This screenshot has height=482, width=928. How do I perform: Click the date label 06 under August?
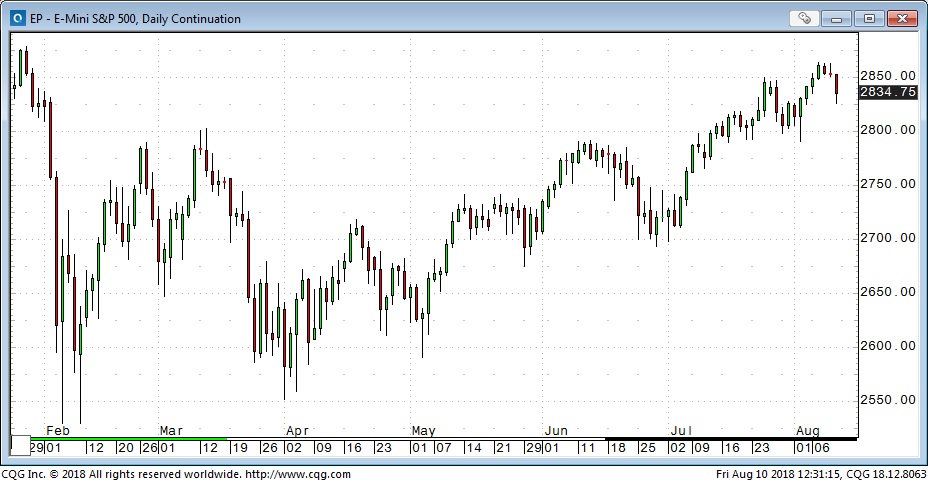coord(821,448)
